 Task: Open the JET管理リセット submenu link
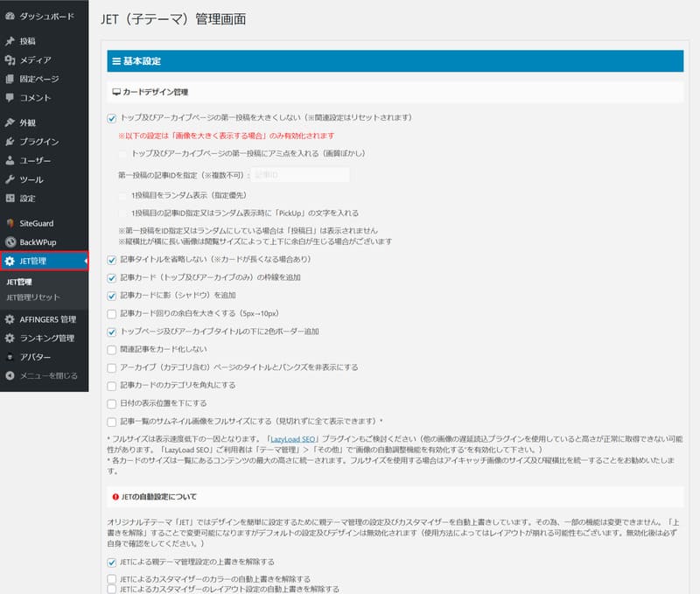(x=32, y=297)
